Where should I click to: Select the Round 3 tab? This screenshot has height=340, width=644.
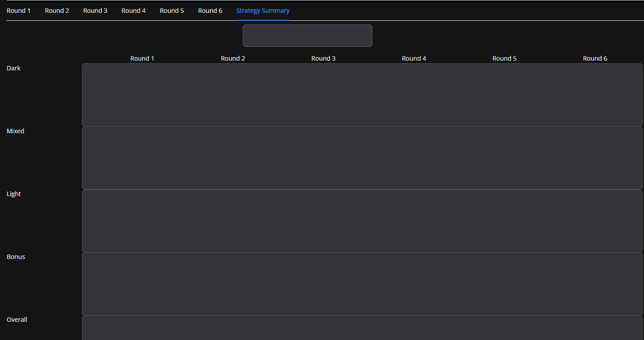pos(95,11)
